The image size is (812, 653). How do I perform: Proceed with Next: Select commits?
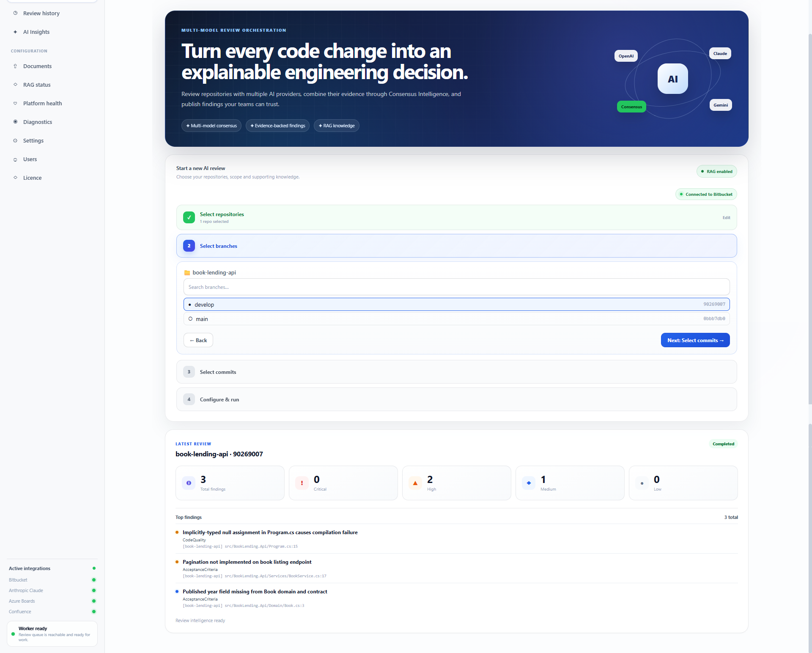695,340
